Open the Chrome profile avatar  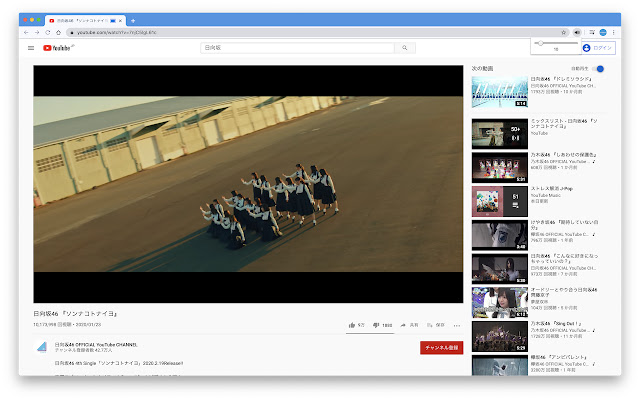[x=603, y=32]
